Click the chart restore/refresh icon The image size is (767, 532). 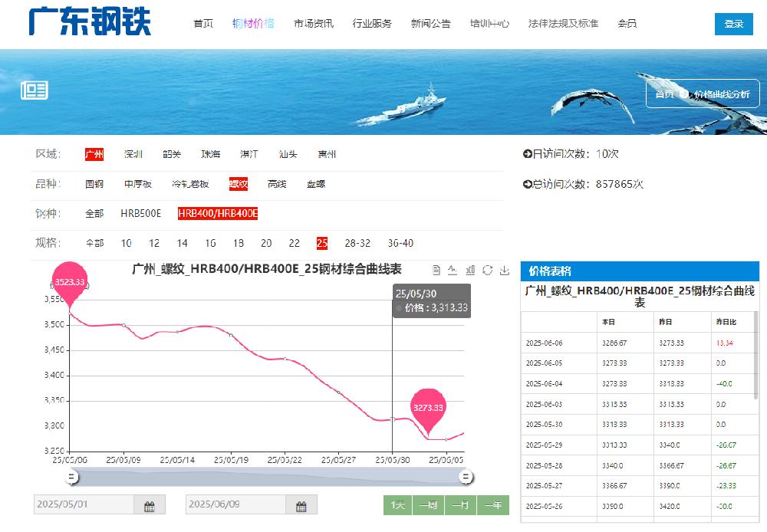[487, 270]
